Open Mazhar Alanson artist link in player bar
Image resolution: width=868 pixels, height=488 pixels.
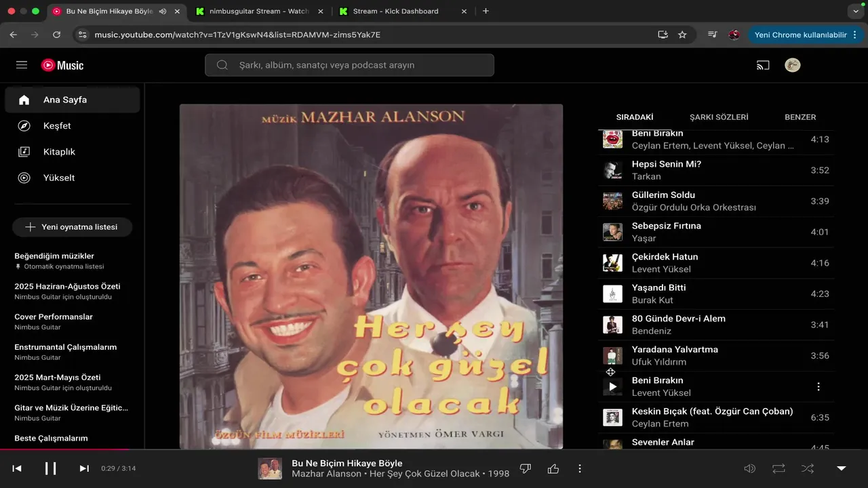(326, 474)
